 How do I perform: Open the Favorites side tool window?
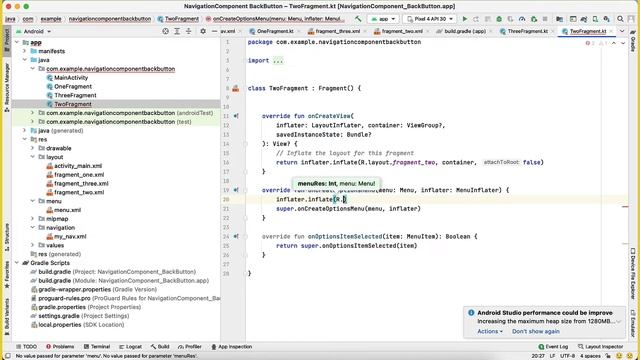pyautogui.click(x=7, y=274)
